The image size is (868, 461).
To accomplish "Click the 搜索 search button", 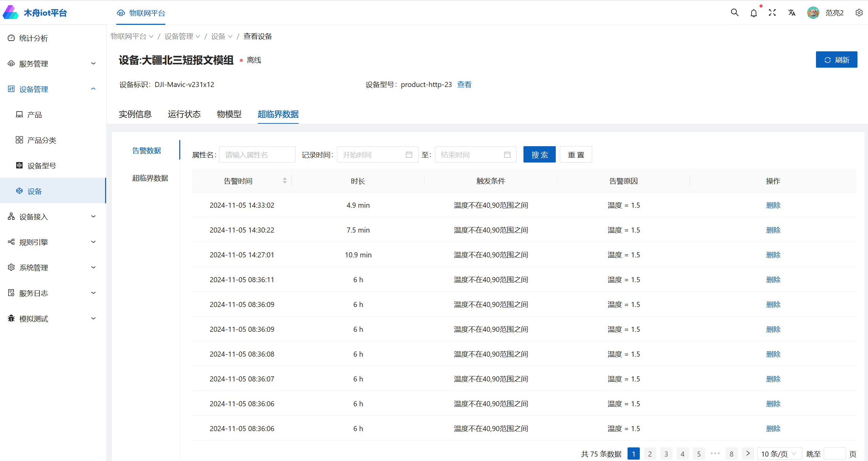I will 539,155.
